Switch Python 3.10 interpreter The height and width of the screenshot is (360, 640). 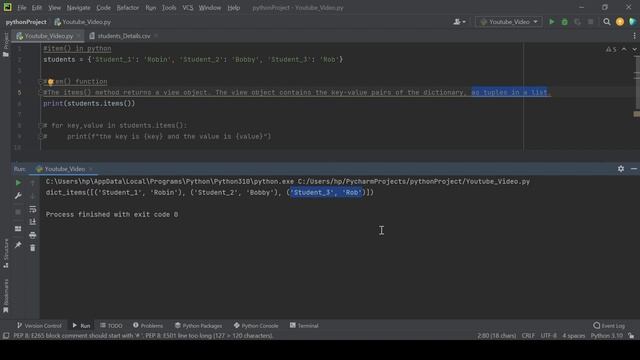point(607,336)
